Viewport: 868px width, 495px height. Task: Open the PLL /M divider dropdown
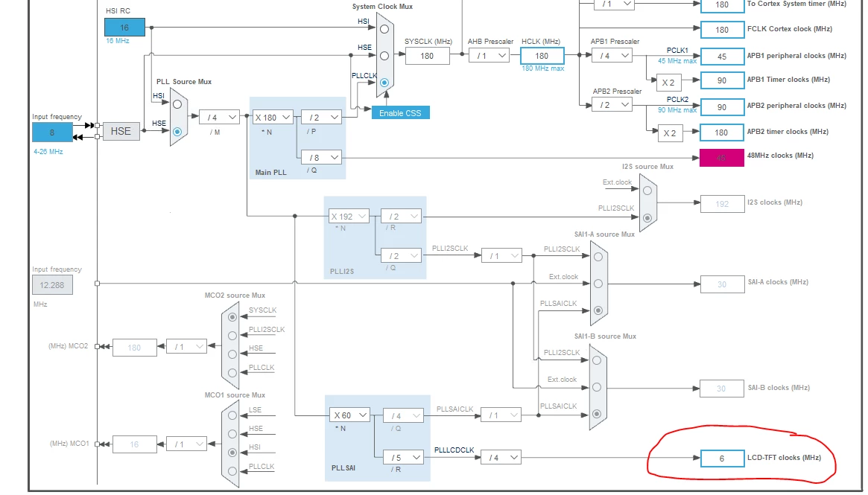(219, 118)
